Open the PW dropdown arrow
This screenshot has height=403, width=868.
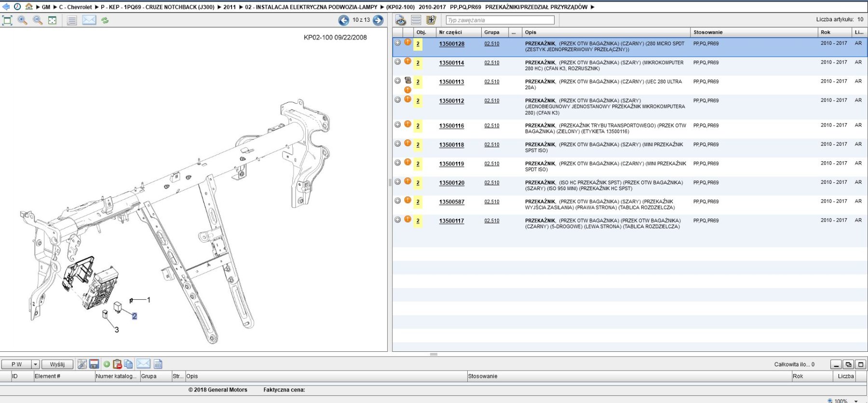[x=35, y=364]
